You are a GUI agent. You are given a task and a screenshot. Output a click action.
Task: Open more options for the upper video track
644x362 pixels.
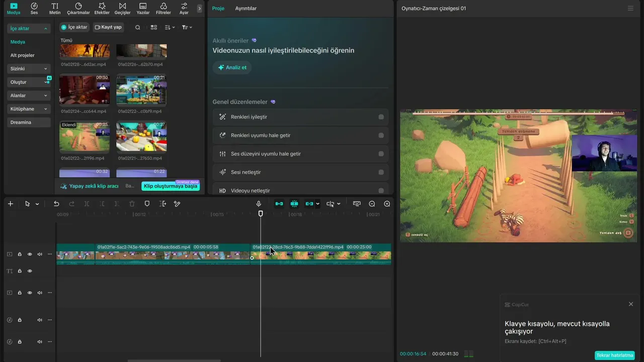point(50,254)
